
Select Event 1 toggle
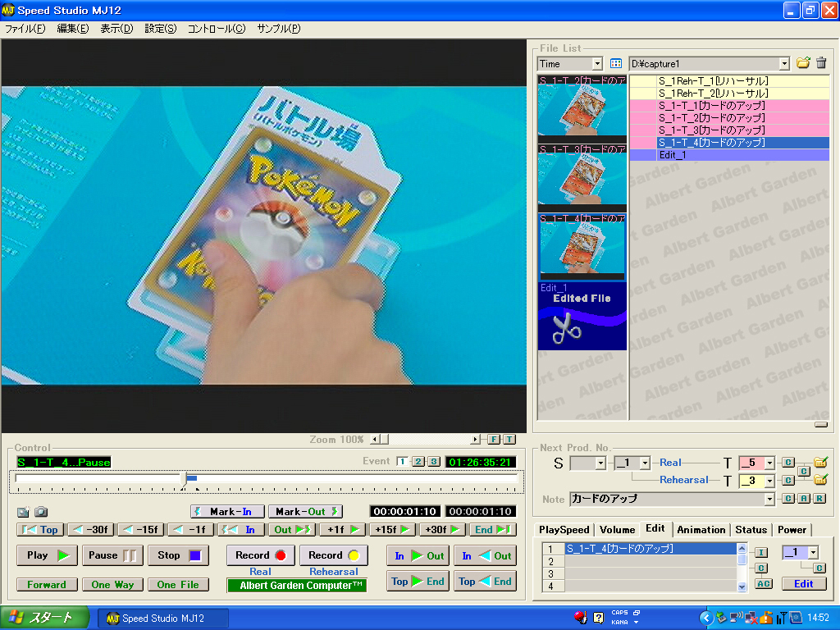pyautogui.click(x=402, y=461)
